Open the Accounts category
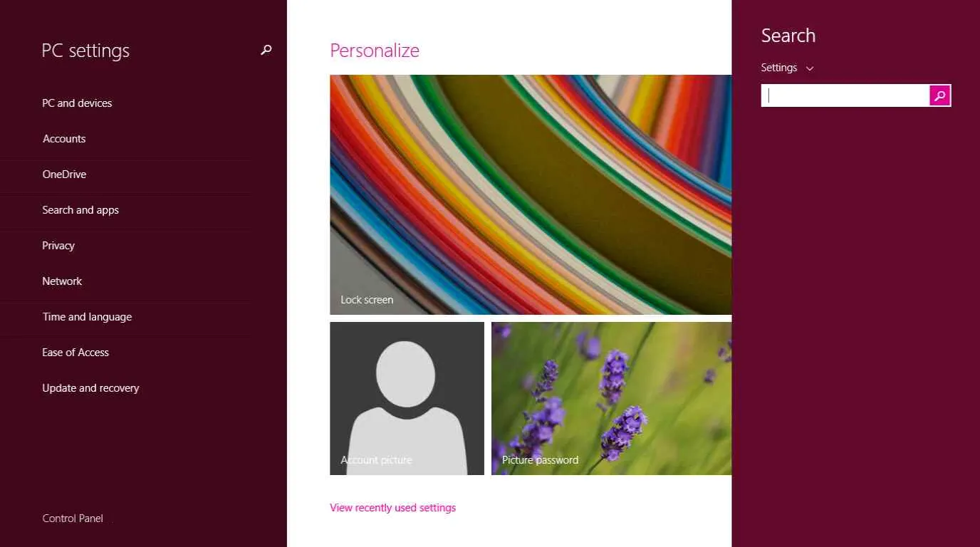Image resolution: width=980 pixels, height=547 pixels. tap(64, 139)
